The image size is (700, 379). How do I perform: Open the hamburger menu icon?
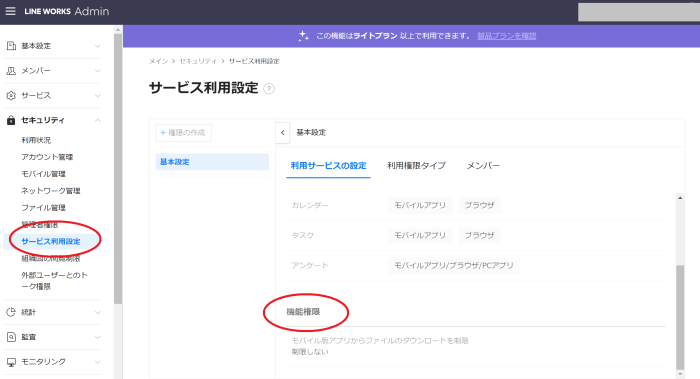[x=10, y=11]
